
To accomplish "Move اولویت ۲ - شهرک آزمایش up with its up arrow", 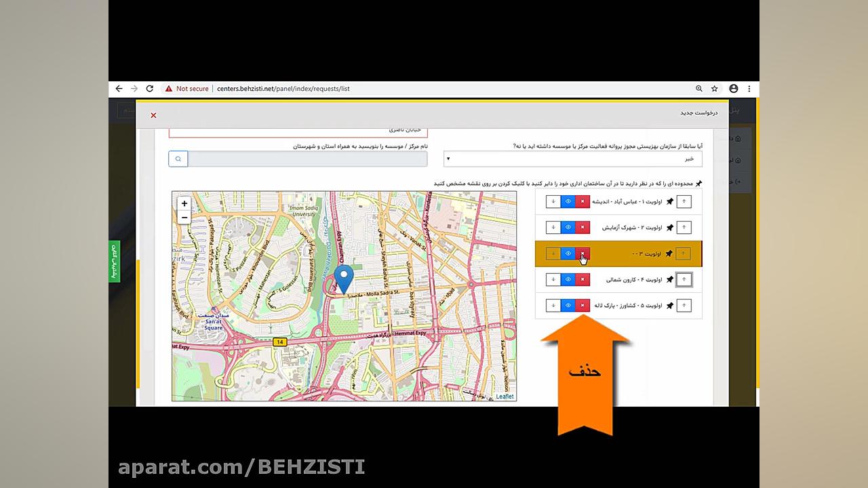I will pyautogui.click(x=684, y=227).
